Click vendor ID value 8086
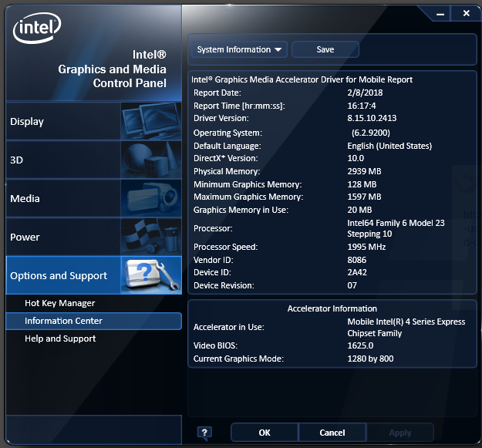482x448 pixels. (x=357, y=260)
